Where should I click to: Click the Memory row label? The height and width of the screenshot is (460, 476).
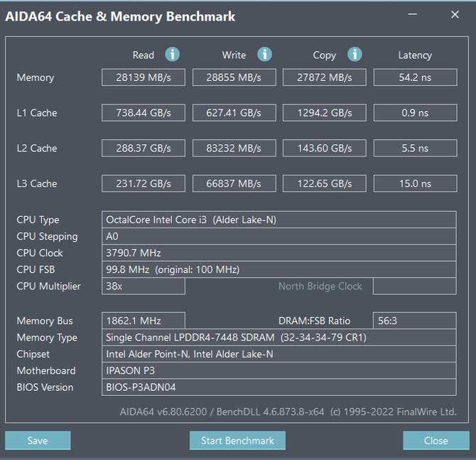36,77
